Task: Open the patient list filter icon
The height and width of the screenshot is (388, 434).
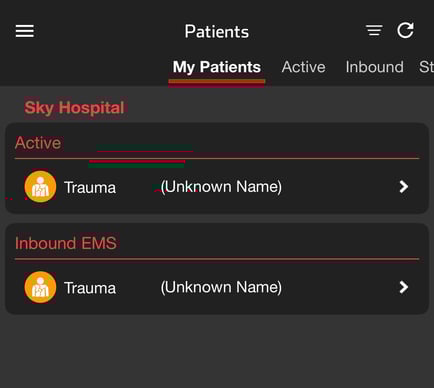Action: [x=374, y=30]
